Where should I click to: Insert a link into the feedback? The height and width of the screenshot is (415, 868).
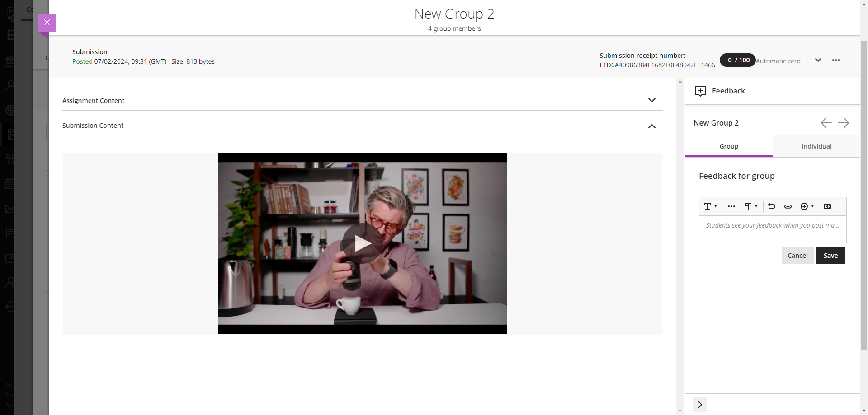point(788,206)
